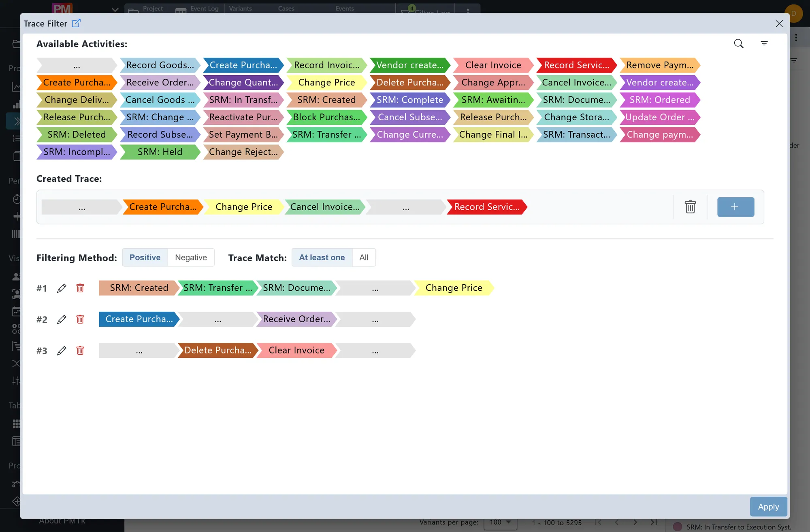Click Block Purchas... activity chip
The width and height of the screenshot is (810, 532).
(x=326, y=117)
